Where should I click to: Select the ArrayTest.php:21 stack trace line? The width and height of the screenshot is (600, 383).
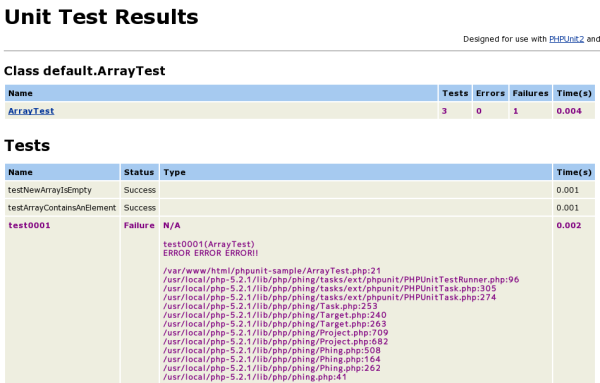click(x=272, y=271)
